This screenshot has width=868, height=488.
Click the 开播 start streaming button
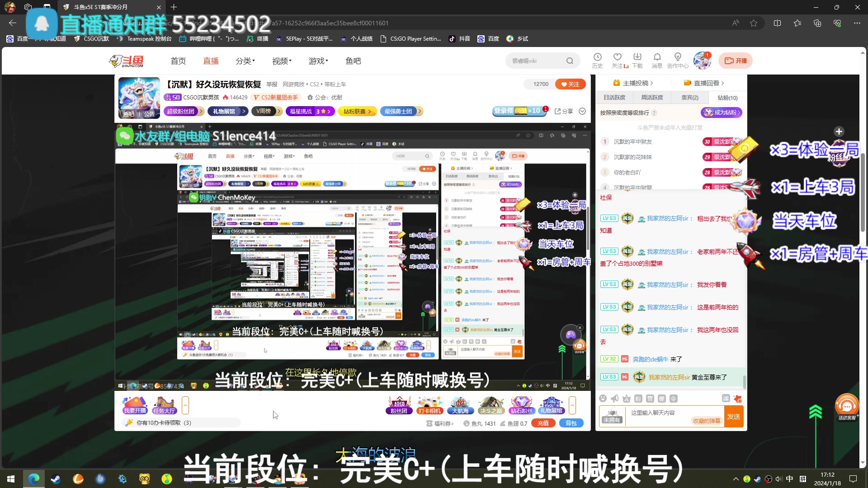coord(736,61)
